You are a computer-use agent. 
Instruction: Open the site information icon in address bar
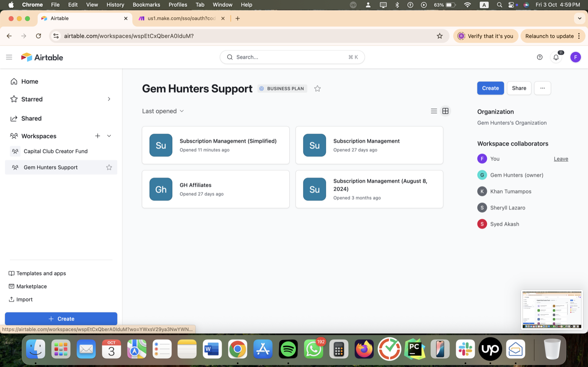click(56, 36)
